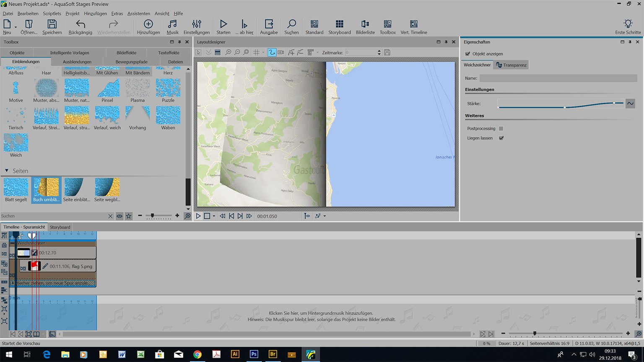Open the dropdown arrow next to Neu

pyautogui.click(x=16, y=28)
